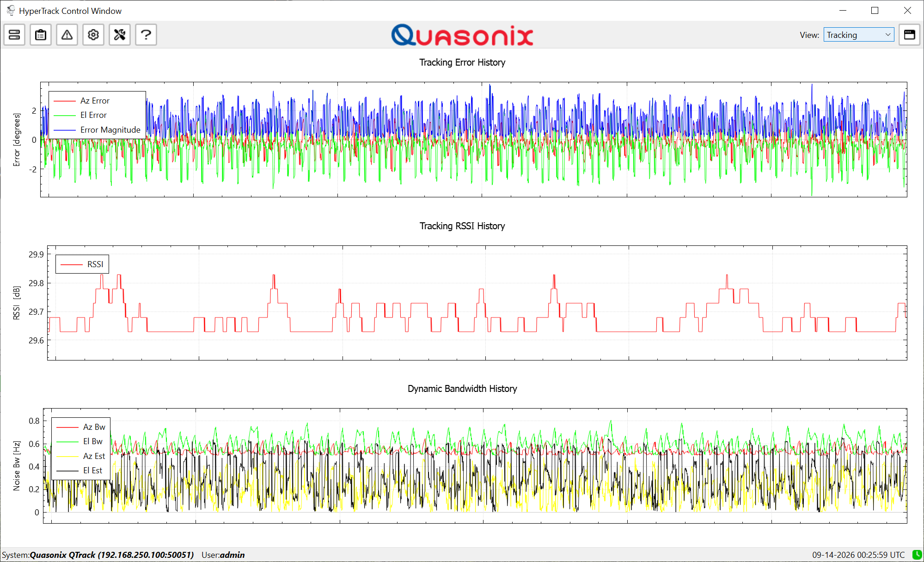Click the HyperTrack Control Window title bar icon
The width and height of the screenshot is (924, 562).
tap(10, 10)
